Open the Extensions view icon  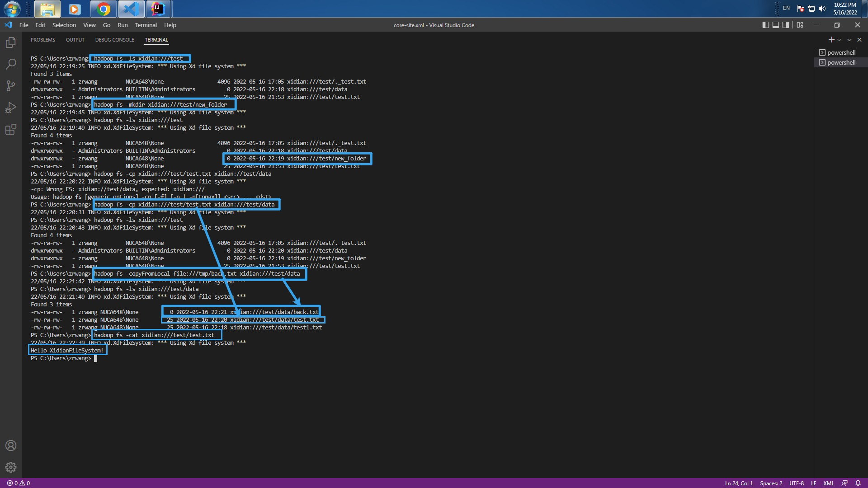click(x=11, y=130)
